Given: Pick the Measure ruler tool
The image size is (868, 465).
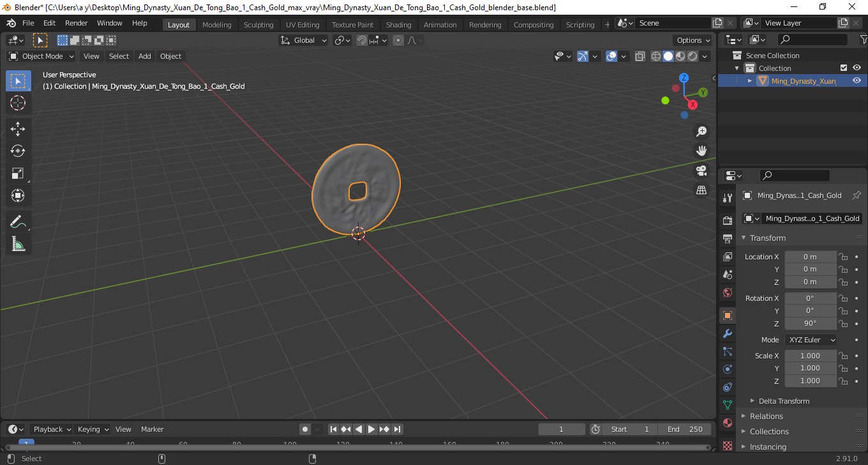Looking at the screenshot, I should 18,244.
